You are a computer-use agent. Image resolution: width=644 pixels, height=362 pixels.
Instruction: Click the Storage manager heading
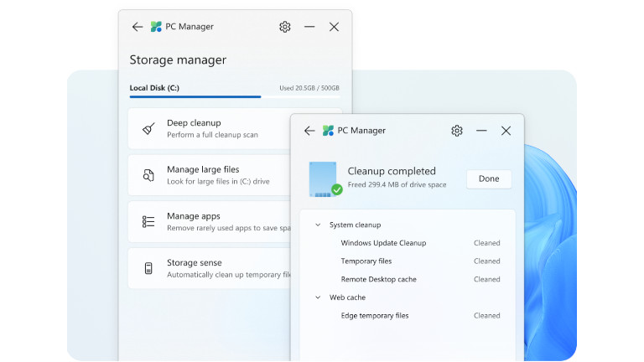click(x=178, y=60)
